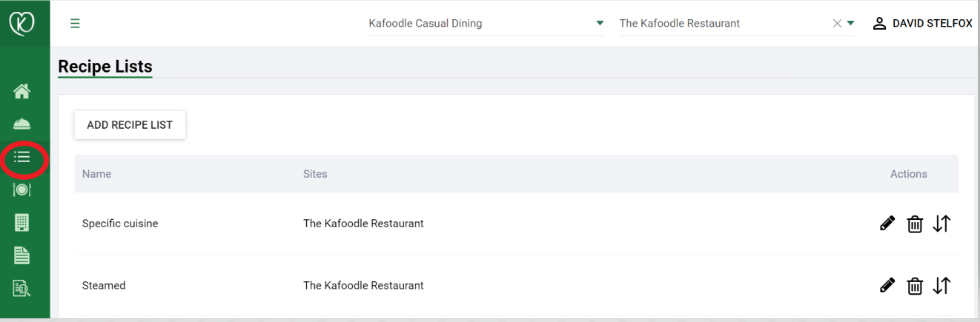Clear The Kafoodle Restaurant site selection

pos(837,24)
